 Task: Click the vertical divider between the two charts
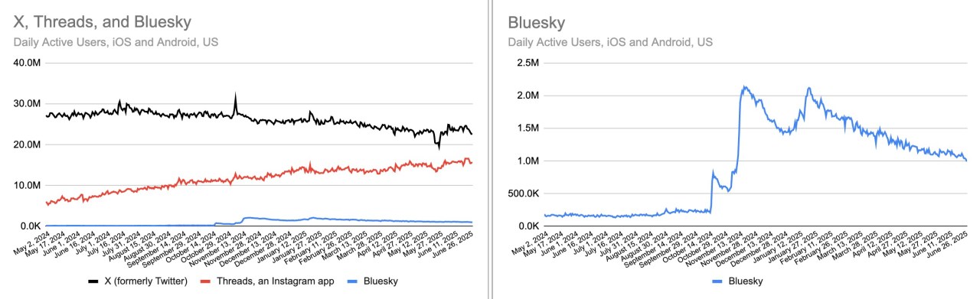[490, 149]
